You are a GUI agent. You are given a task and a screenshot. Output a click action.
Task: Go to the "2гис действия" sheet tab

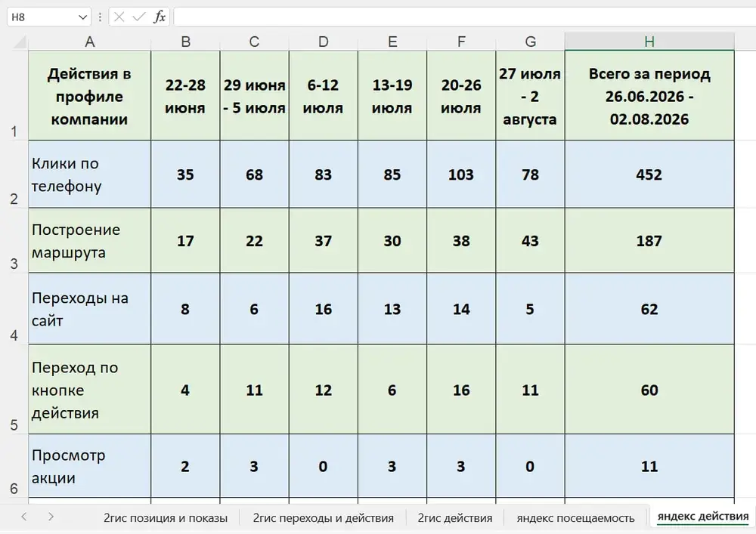click(x=454, y=518)
